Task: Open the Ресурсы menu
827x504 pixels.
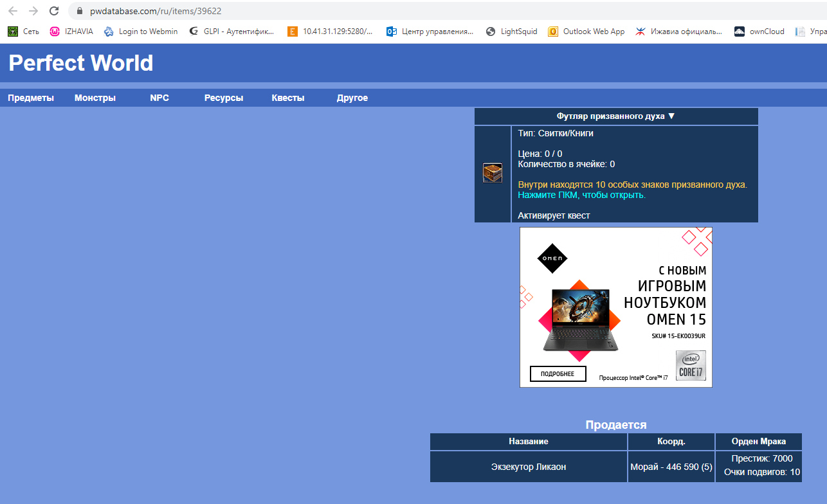Action: coord(224,98)
